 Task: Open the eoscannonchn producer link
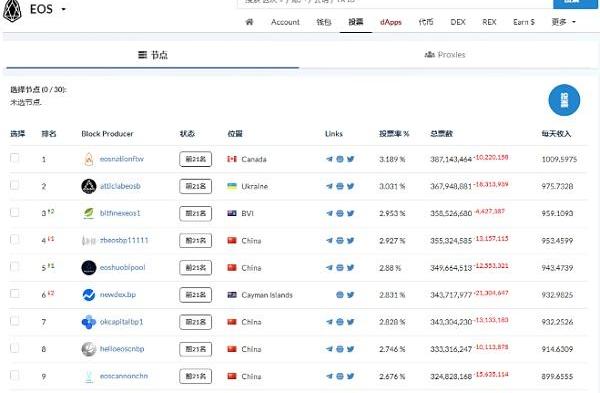click(x=124, y=376)
